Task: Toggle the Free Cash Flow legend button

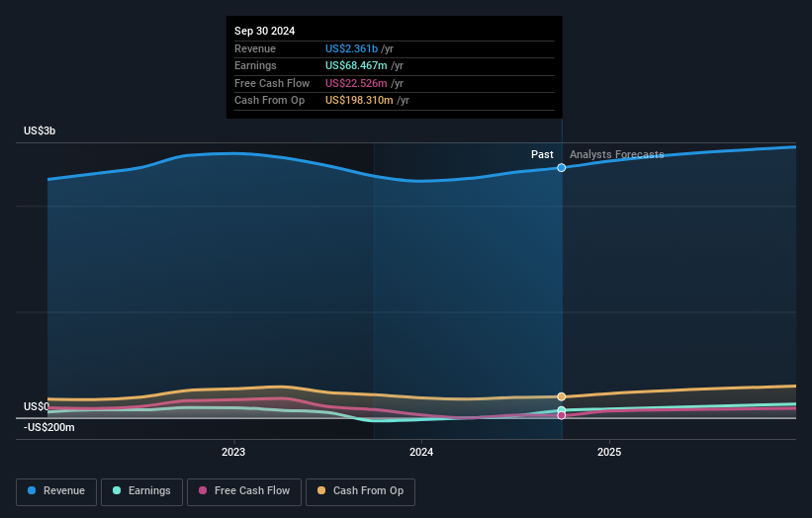Action: pos(244,491)
